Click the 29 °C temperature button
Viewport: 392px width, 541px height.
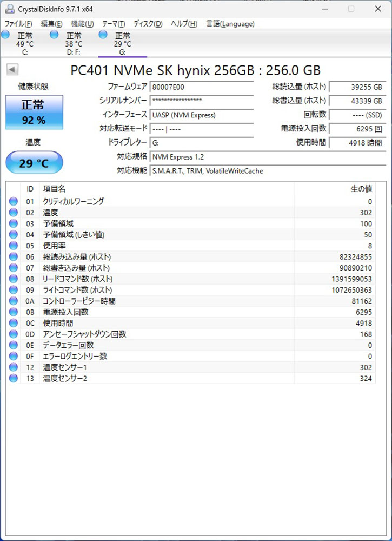pos(34,163)
